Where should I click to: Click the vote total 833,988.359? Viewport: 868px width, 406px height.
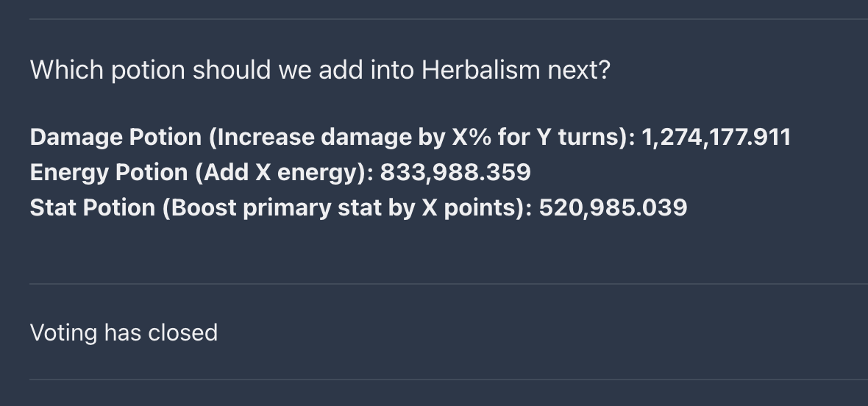(455, 173)
